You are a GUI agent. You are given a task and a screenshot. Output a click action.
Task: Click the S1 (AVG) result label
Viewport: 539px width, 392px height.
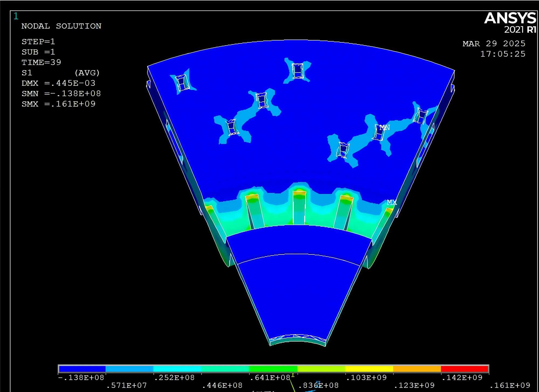click(x=60, y=73)
